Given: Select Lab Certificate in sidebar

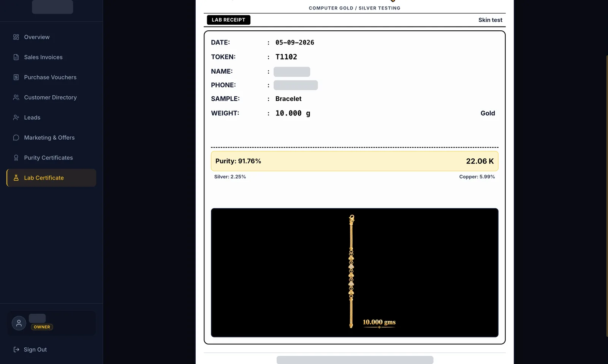Looking at the screenshot, I should [51, 178].
